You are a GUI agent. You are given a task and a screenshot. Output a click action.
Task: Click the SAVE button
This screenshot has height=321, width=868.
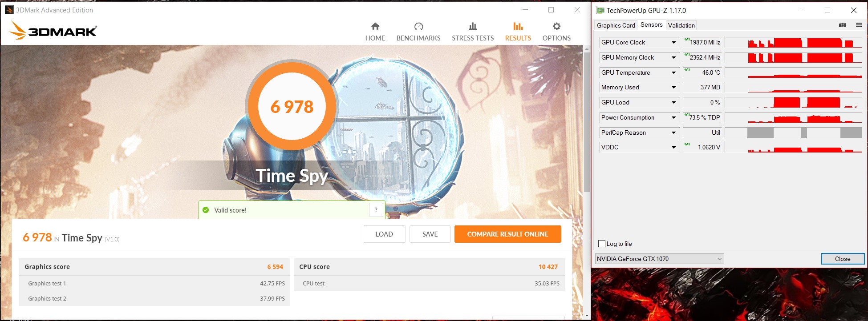(x=430, y=234)
